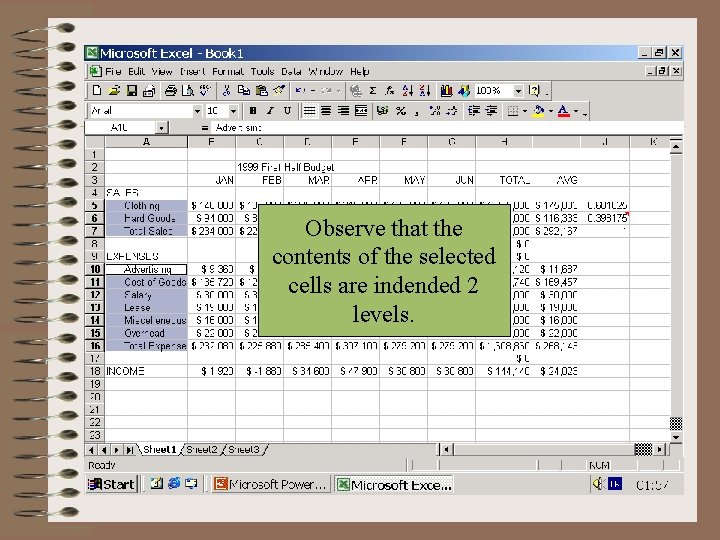Open Office Assistant help icon
This screenshot has width=720, height=540.
(x=534, y=90)
